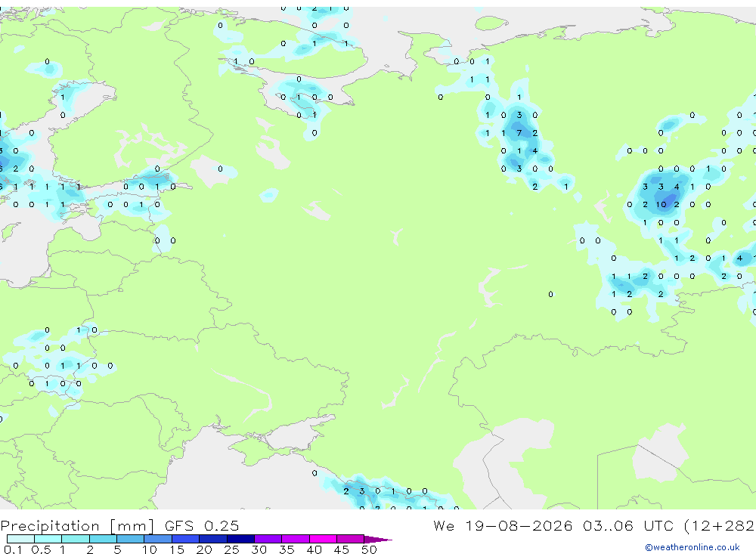Select the '35' legend scale label
The width and height of the screenshot is (756, 554).
click(x=287, y=549)
